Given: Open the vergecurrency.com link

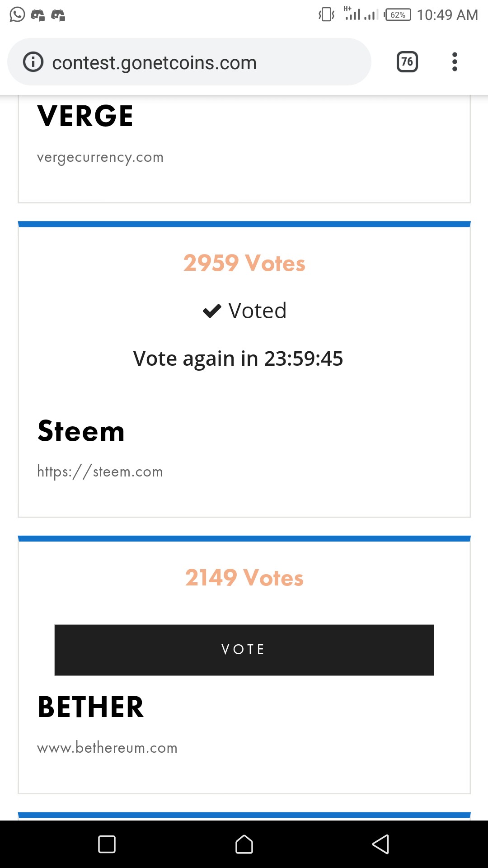Looking at the screenshot, I should (100, 157).
